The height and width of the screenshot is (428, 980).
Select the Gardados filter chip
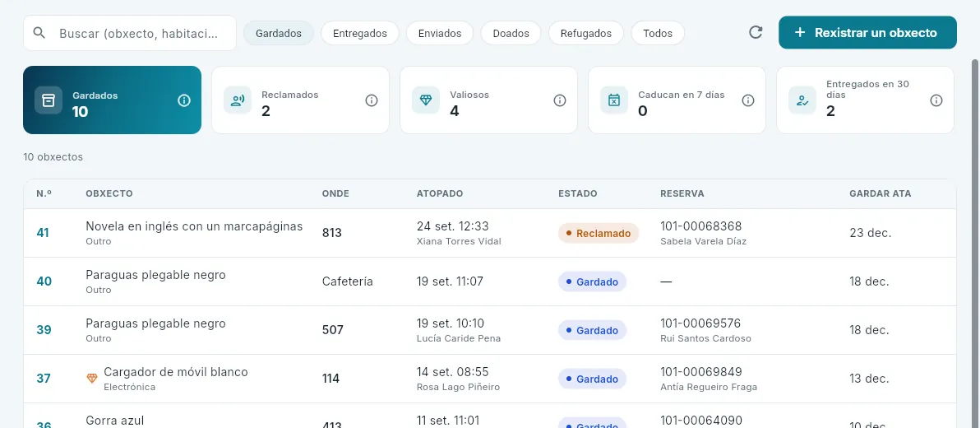278,33
